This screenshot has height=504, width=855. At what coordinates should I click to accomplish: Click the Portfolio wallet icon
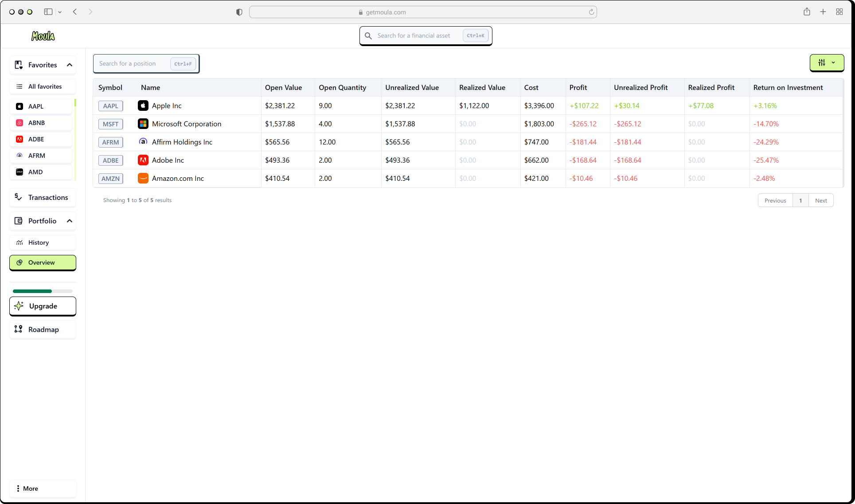tap(18, 221)
